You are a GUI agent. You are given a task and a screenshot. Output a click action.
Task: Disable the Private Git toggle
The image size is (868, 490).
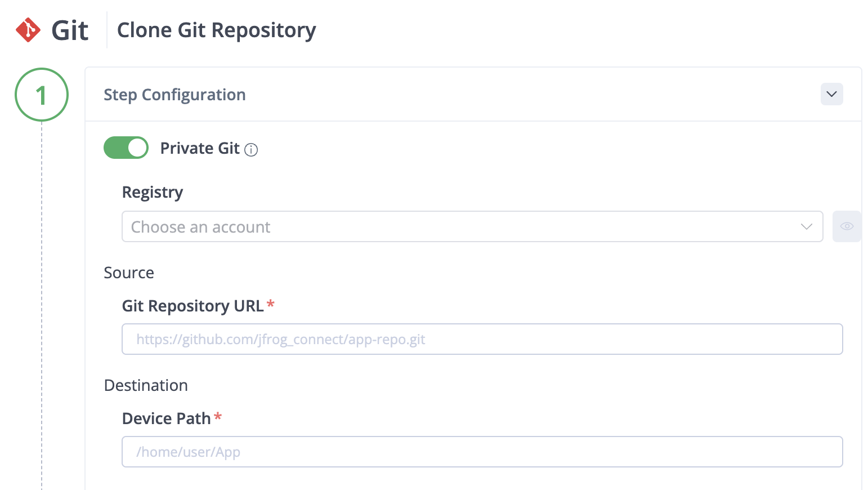126,148
